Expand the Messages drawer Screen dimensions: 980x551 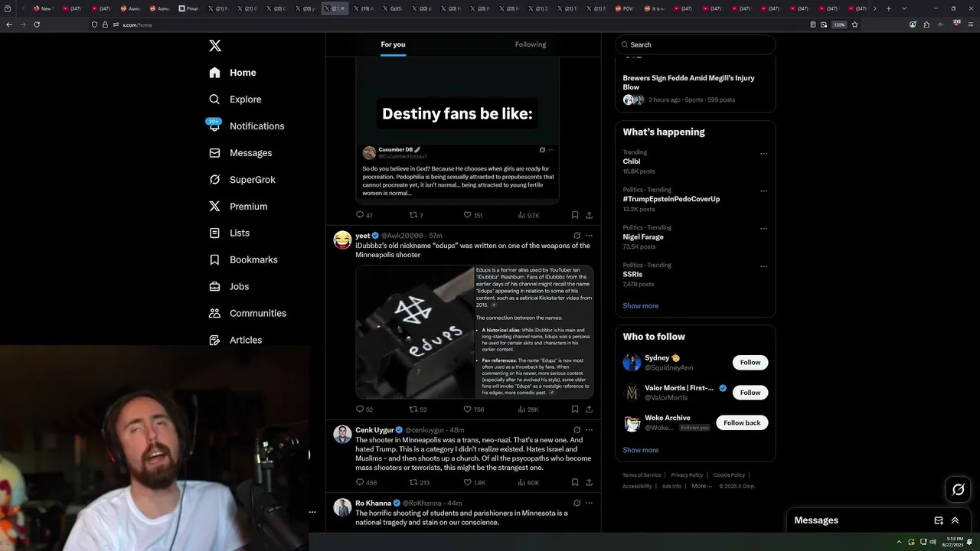pos(955,520)
